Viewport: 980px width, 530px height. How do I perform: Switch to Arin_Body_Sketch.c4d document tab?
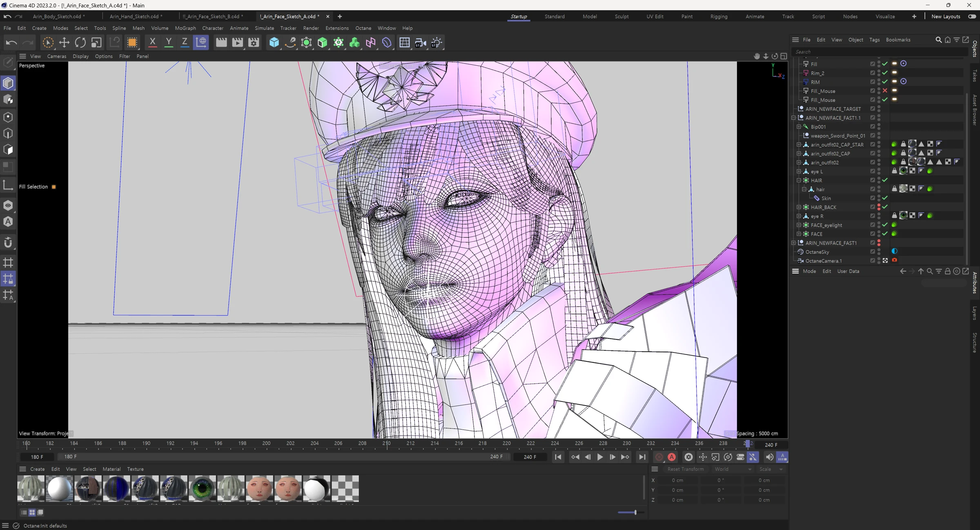pyautogui.click(x=58, y=16)
